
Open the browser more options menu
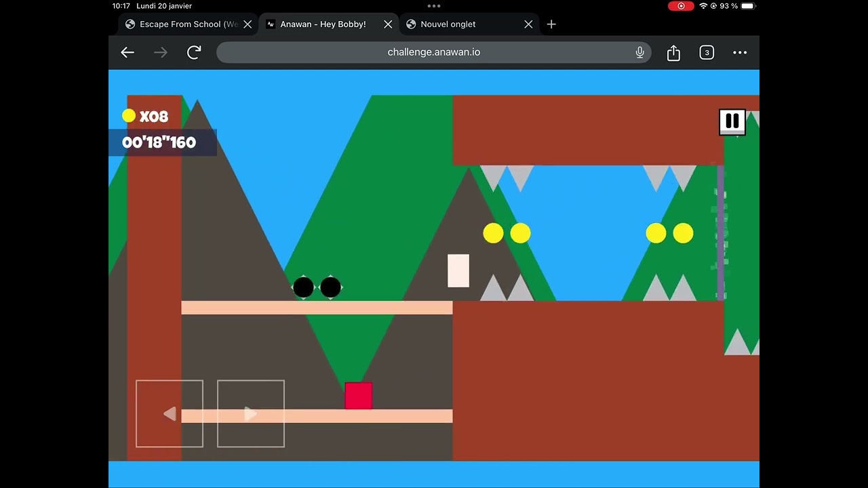[x=740, y=52]
